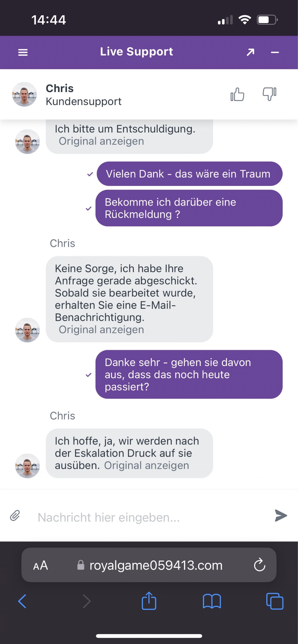Show original of the Entschuldigung message
The image size is (298, 644).
pos(101,141)
